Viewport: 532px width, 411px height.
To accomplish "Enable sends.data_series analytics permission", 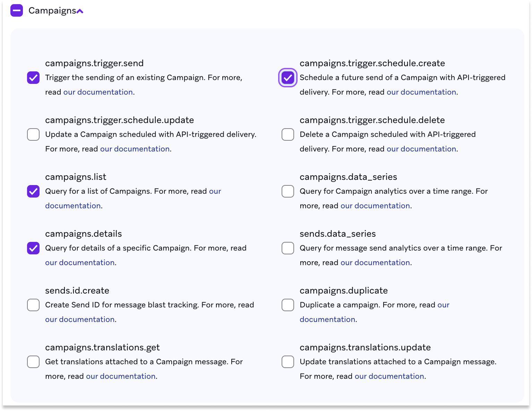I will [288, 248].
